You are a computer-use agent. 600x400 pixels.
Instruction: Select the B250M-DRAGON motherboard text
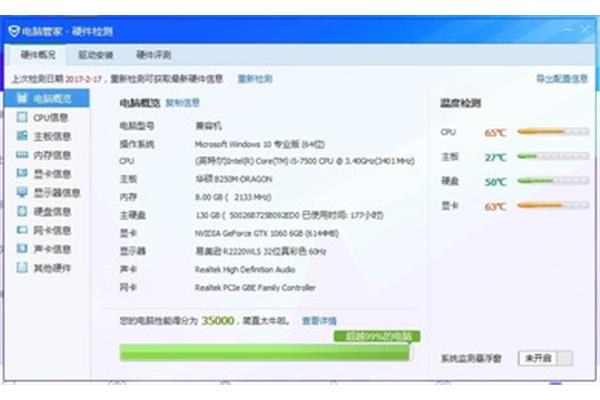233,179
